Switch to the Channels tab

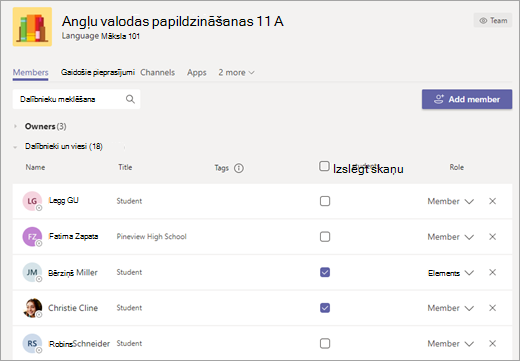point(157,72)
